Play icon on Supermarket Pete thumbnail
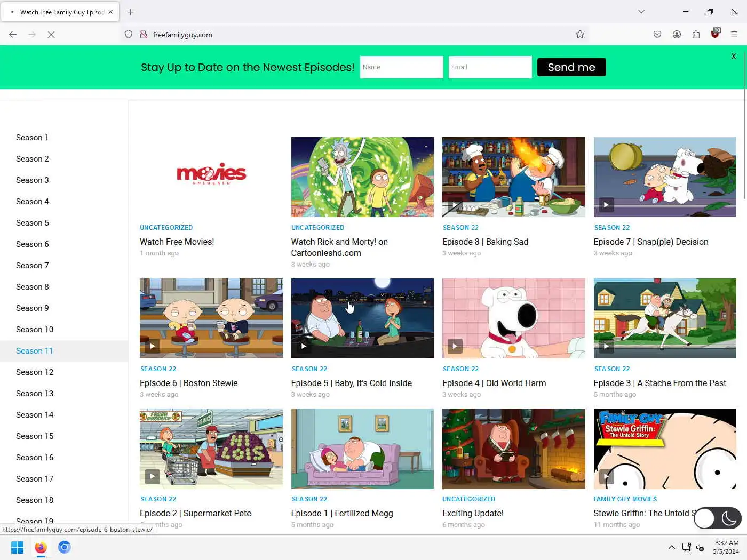This screenshot has width=747, height=560. [153, 476]
